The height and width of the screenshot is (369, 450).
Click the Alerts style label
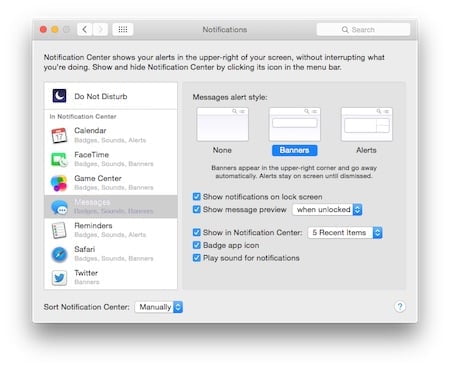366,150
